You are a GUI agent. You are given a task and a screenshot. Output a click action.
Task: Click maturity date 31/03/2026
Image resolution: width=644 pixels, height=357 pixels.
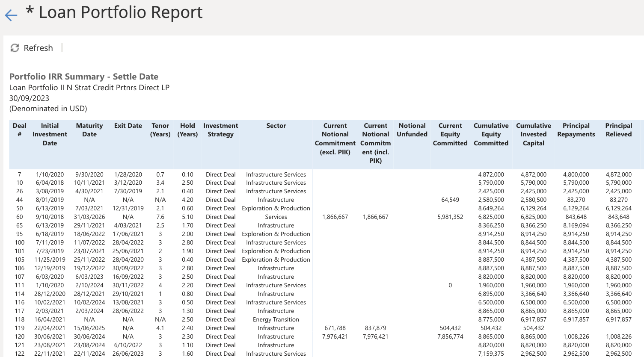pos(89,217)
